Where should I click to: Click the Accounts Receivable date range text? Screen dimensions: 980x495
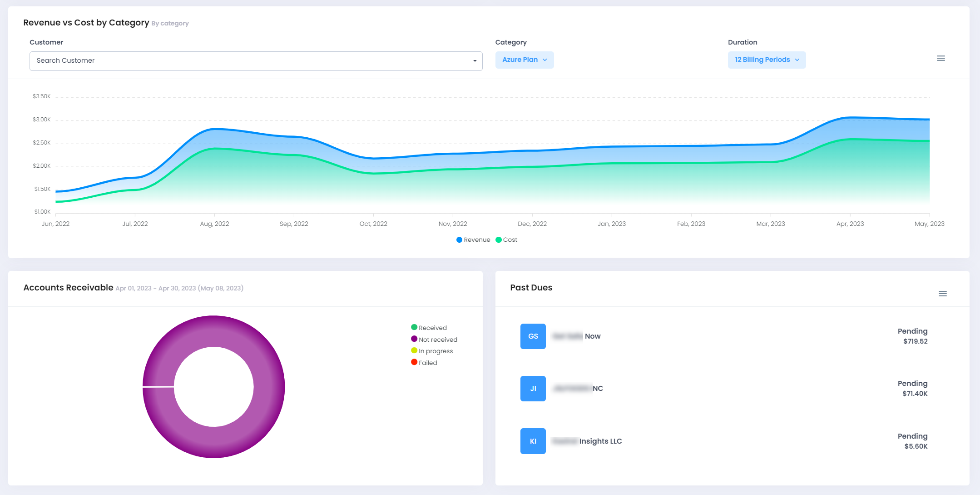179,288
